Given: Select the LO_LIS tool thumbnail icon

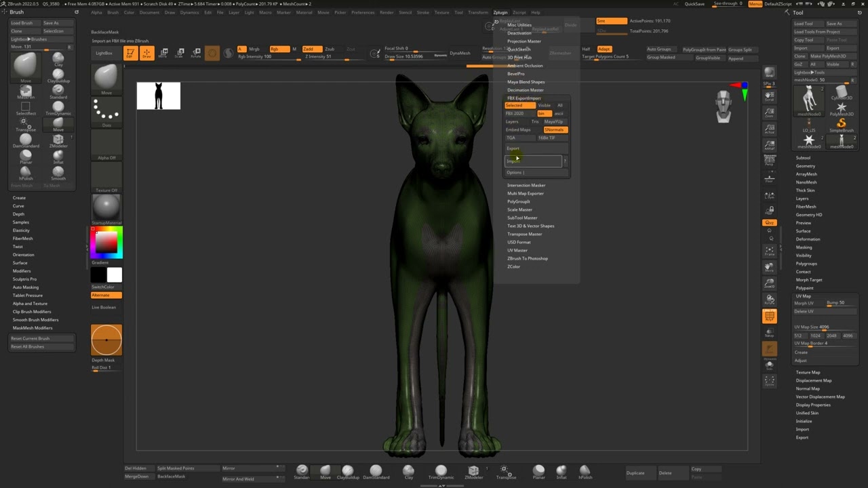Looking at the screenshot, I should (x=809, y=124).
